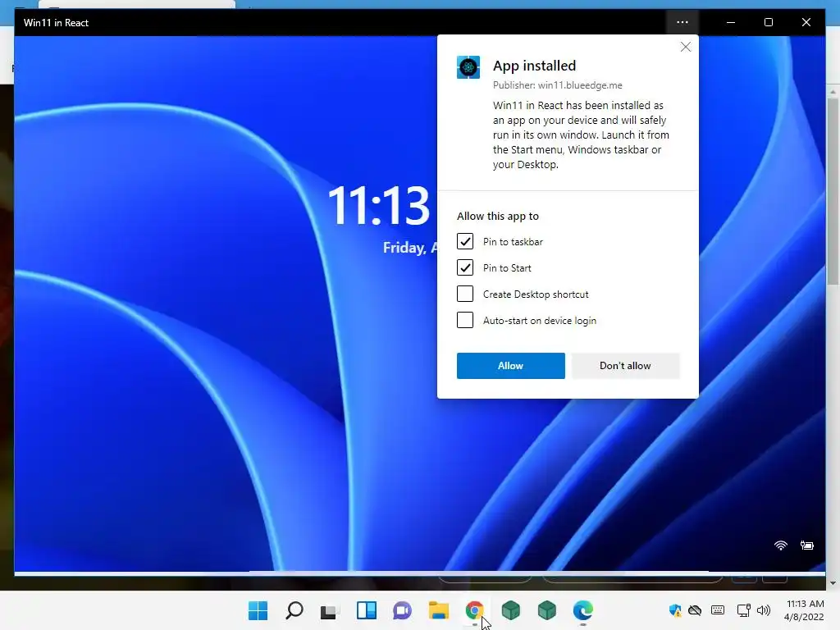Open File Explorer from taskbar

tap(438, 610)
